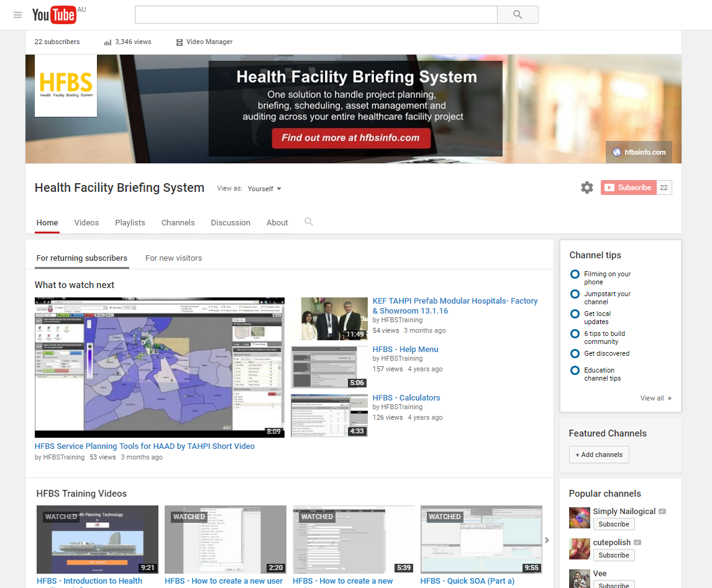Viewport: 712px width, 588px height.
Task: Open the hamburger guide menu
Action: point(18,15)
